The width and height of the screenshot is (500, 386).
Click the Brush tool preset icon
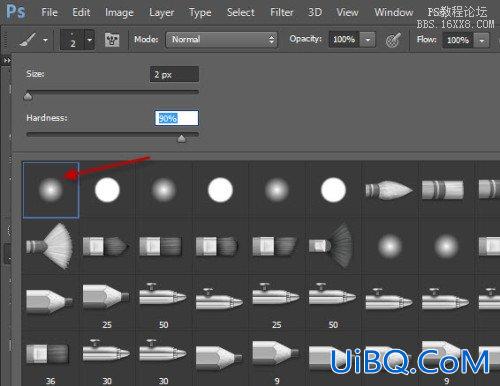28,40
